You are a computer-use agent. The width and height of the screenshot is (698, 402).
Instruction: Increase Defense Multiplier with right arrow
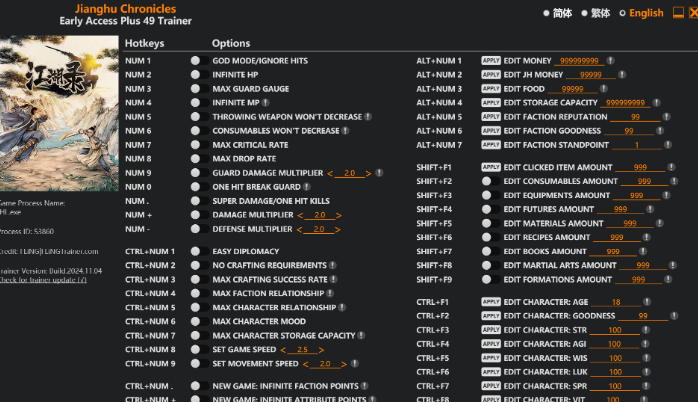pyautogui.click(x=338, y=229)
